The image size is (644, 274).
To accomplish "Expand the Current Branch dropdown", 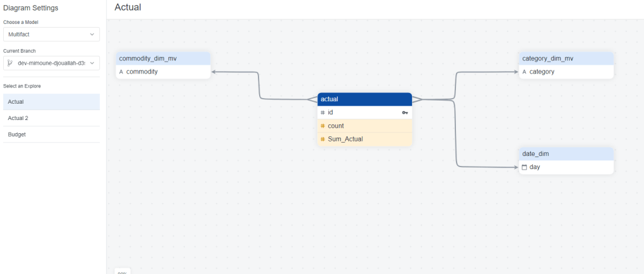I will pyautogui.click(x=51, y=63).
